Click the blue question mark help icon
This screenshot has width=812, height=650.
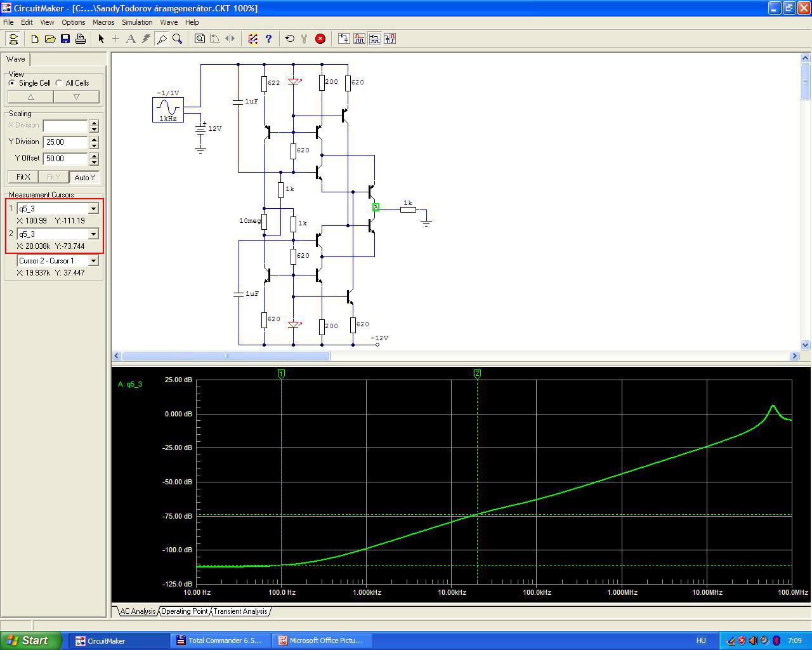268,39
